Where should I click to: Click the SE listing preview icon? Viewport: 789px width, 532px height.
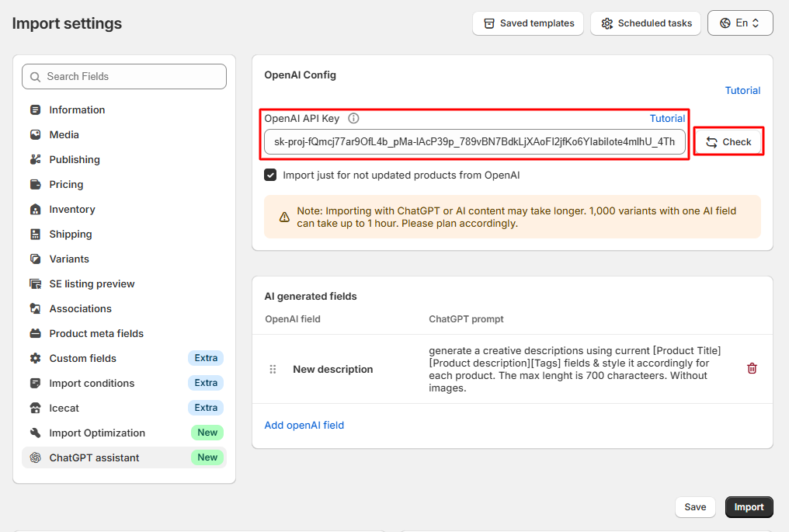click(35, 284)
